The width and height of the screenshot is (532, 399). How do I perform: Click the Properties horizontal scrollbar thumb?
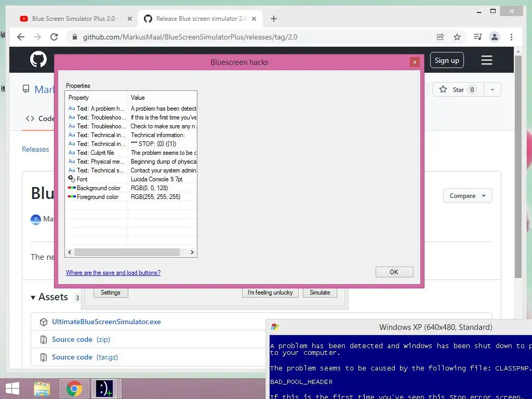point(127,252)
